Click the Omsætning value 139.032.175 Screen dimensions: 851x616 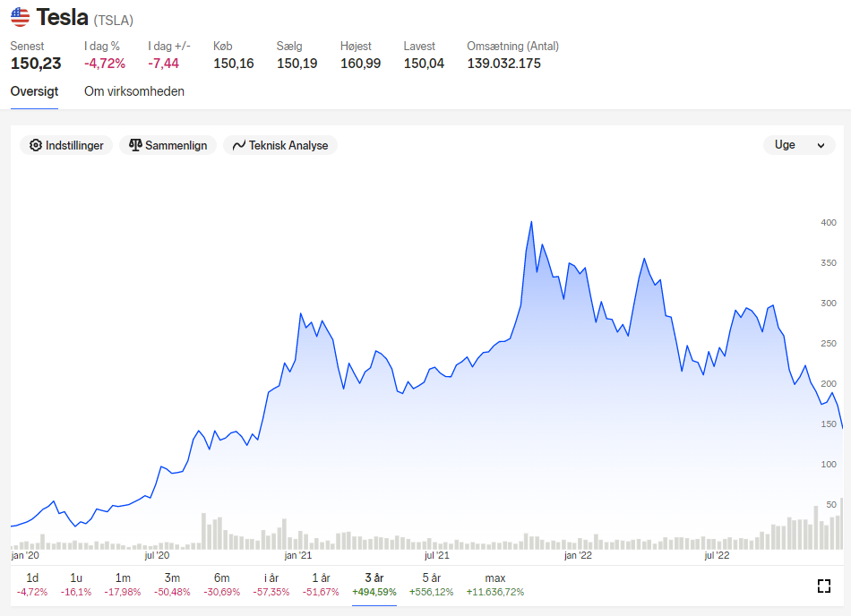503,64
